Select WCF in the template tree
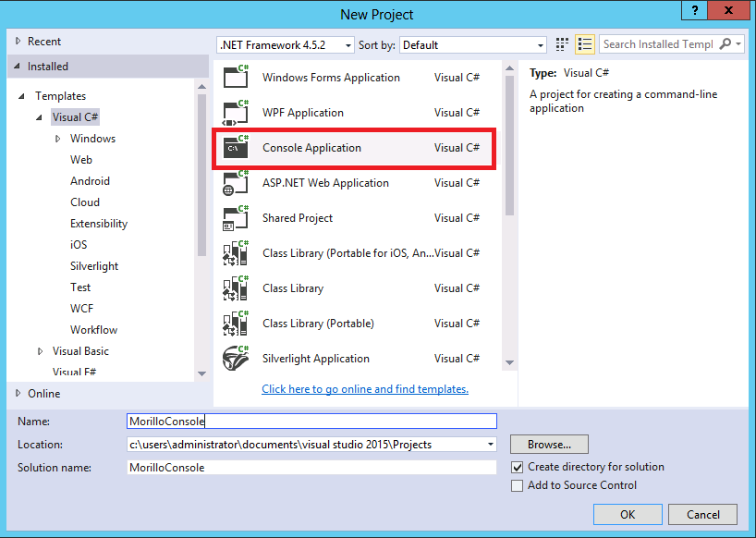756x538 pixels. [81, 309]
